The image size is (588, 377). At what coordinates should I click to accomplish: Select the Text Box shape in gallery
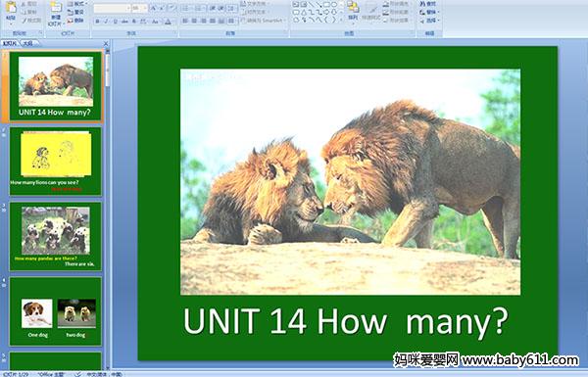point(296,5)
